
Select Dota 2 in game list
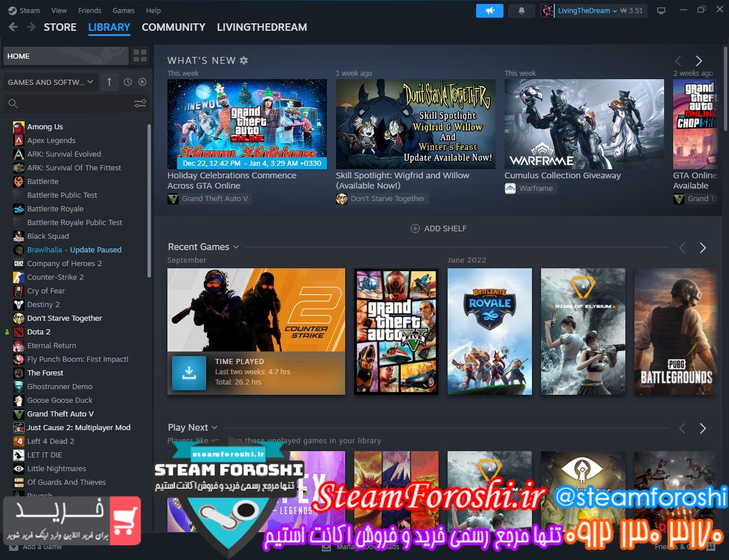(x=39, y=332)
